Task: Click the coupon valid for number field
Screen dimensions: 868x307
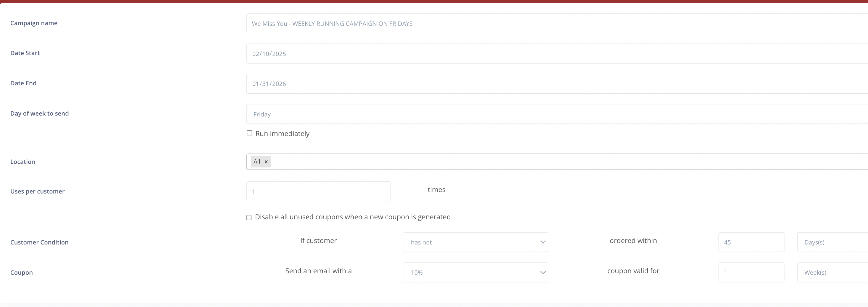Action: pyautogui.click(x=751, y=272)
